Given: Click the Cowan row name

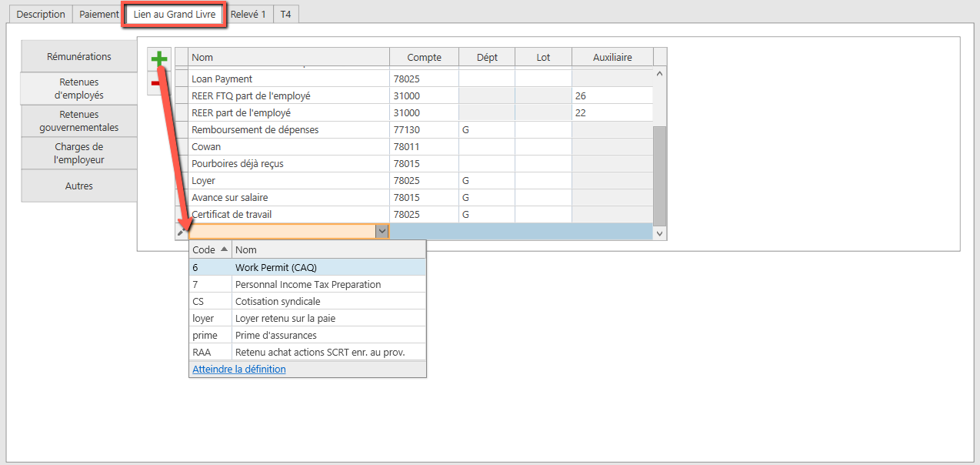Looking at the screenshot, I should click(x=289, y=146).
